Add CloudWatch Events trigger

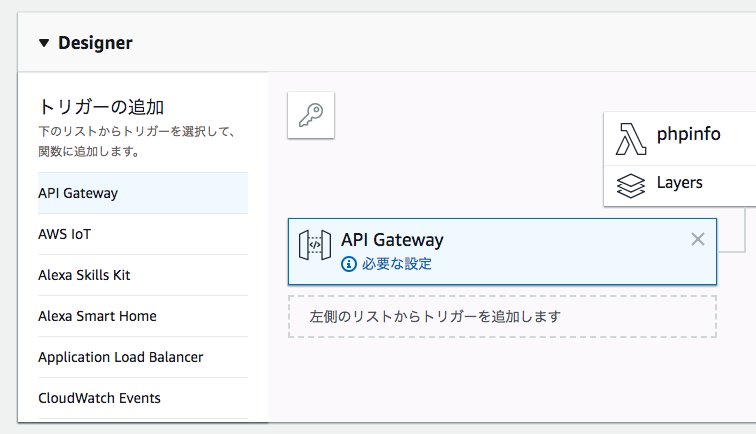pyautogui.click(x=143, y=398)
